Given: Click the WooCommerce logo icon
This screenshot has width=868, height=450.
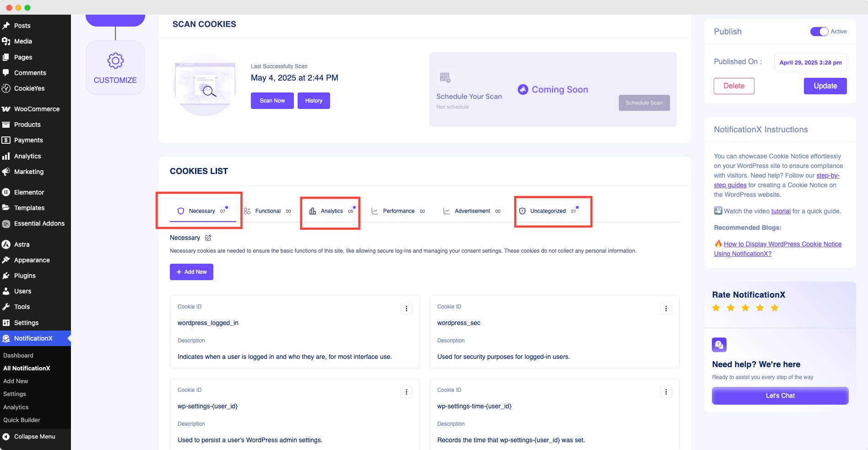Looking at the screenshot, I should [6, 109].
